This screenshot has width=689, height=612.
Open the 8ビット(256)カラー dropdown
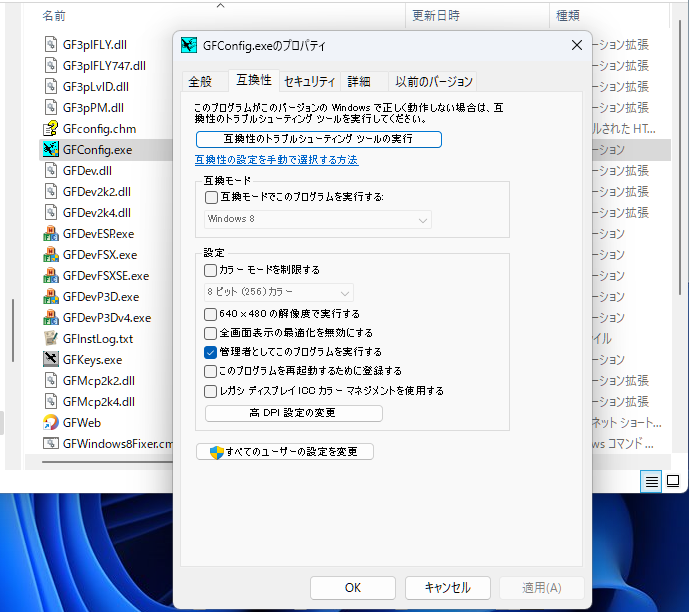coord(279,292)
